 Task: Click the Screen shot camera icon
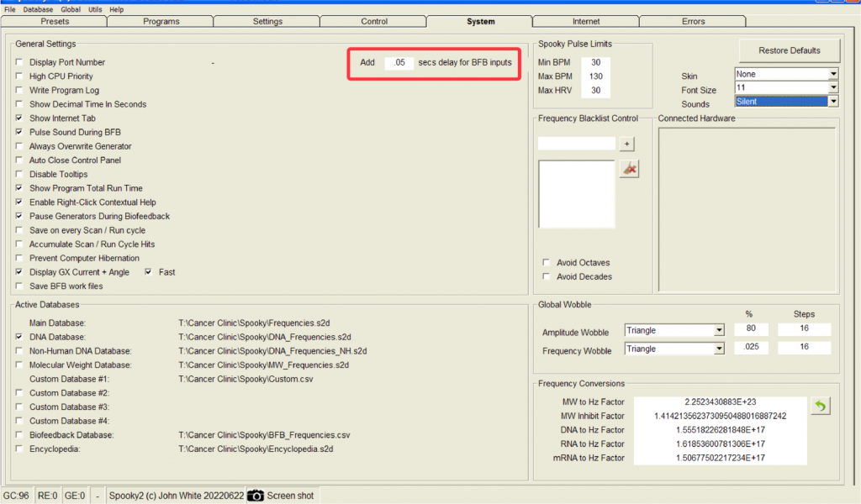pyautogui.click(x=256, y=496)
